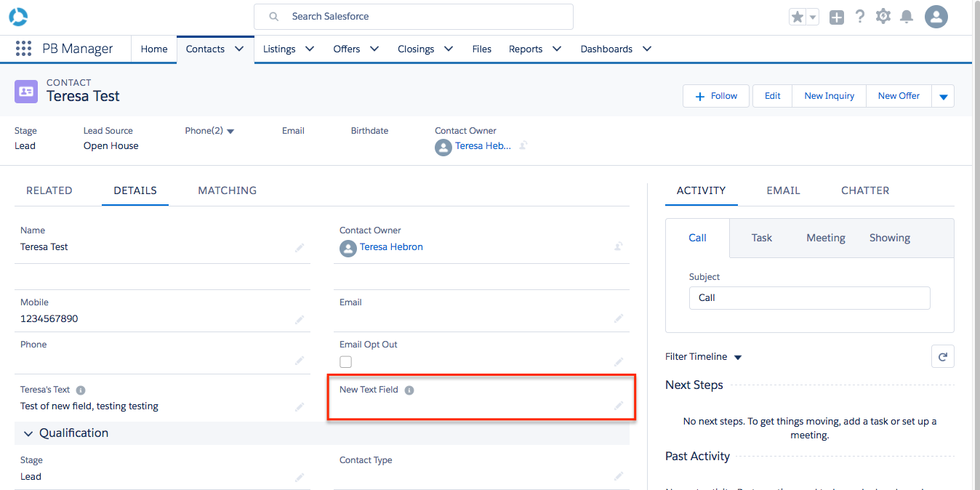Open the Help question mark icon

pyautogui.click(x=860, y=16)
